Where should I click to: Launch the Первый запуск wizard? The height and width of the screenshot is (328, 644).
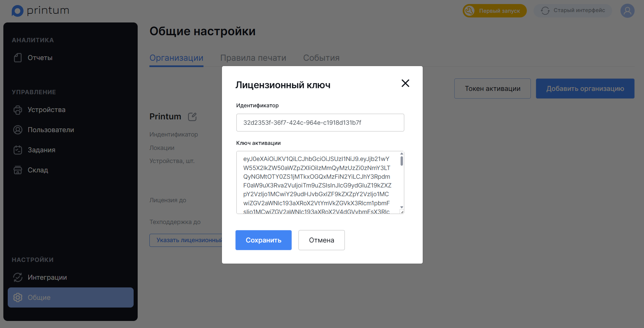[495, 11]
